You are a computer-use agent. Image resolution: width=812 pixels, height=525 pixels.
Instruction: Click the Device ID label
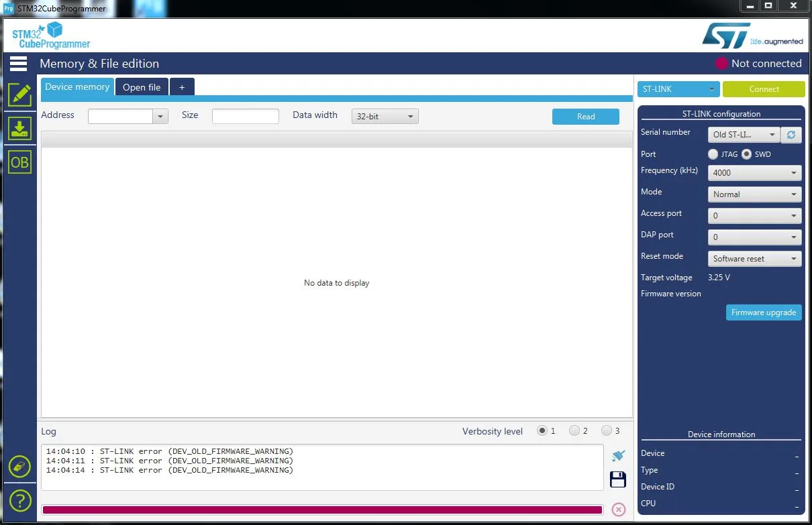coord(658,487)
